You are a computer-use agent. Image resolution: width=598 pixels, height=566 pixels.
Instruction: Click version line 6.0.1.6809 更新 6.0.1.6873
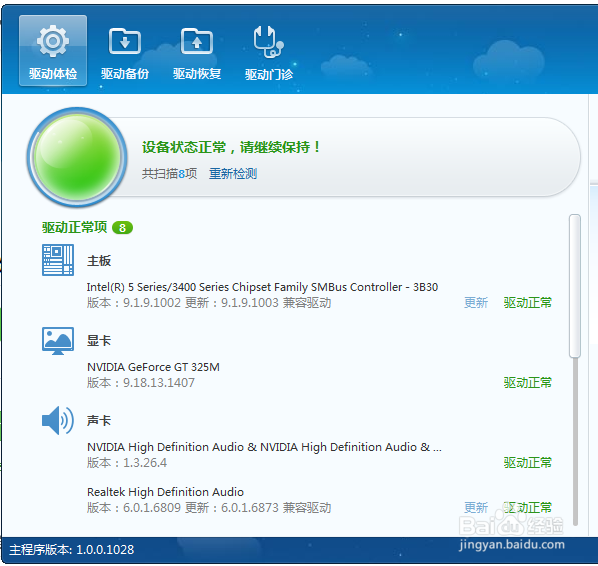coord(209,508)
